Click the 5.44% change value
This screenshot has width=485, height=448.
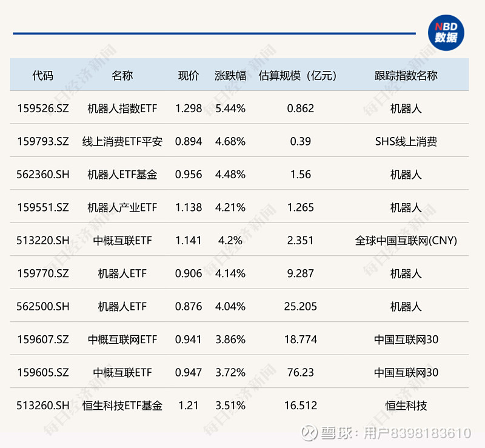[x=230, y=108]
